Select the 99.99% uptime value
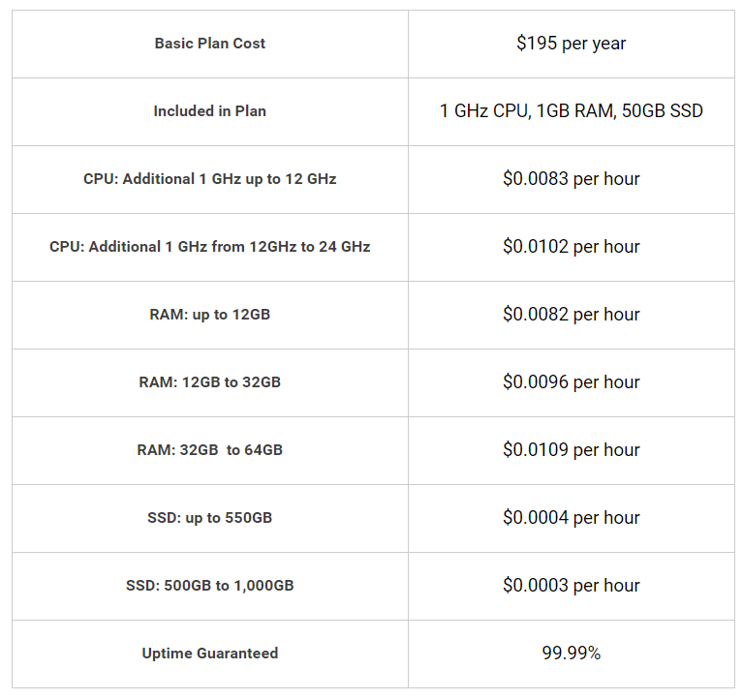The height and width of the screenshot is (700, 743). pos(571,654)
